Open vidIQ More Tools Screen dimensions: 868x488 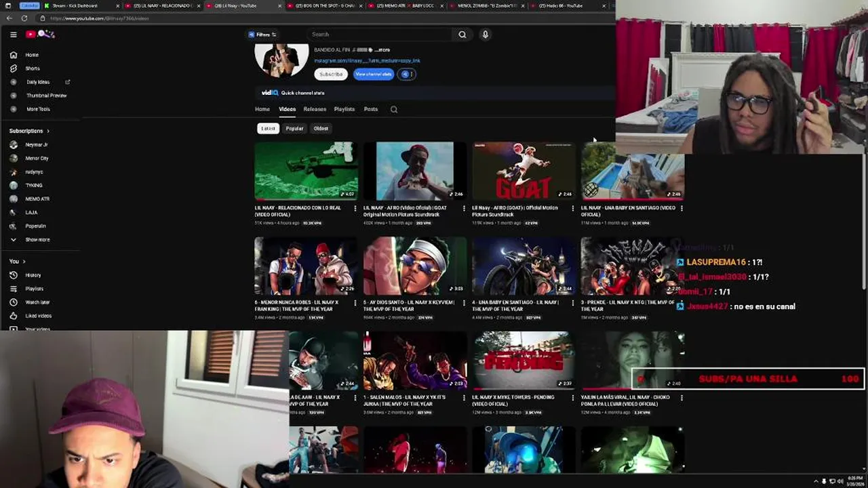[38, 109]
